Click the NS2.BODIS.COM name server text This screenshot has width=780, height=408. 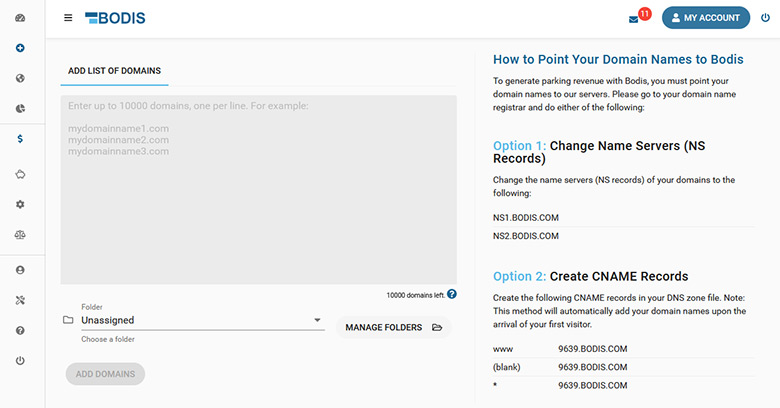[526, 236]
